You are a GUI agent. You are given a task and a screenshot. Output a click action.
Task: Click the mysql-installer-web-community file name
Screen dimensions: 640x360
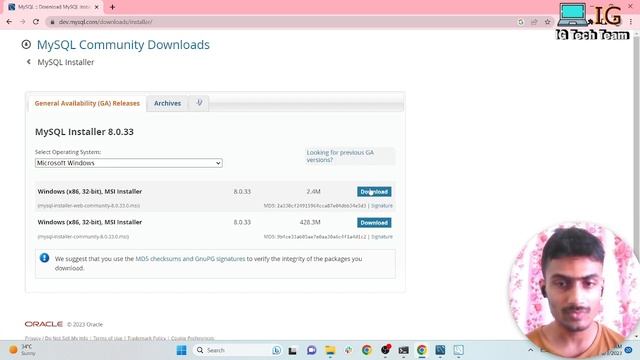pos(89,206)
